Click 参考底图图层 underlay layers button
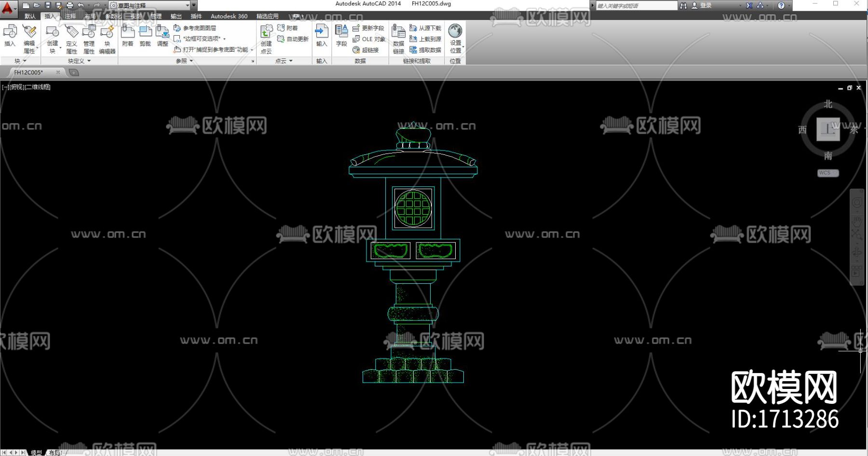This screenshot has height=456, width=868. [195, 28]
